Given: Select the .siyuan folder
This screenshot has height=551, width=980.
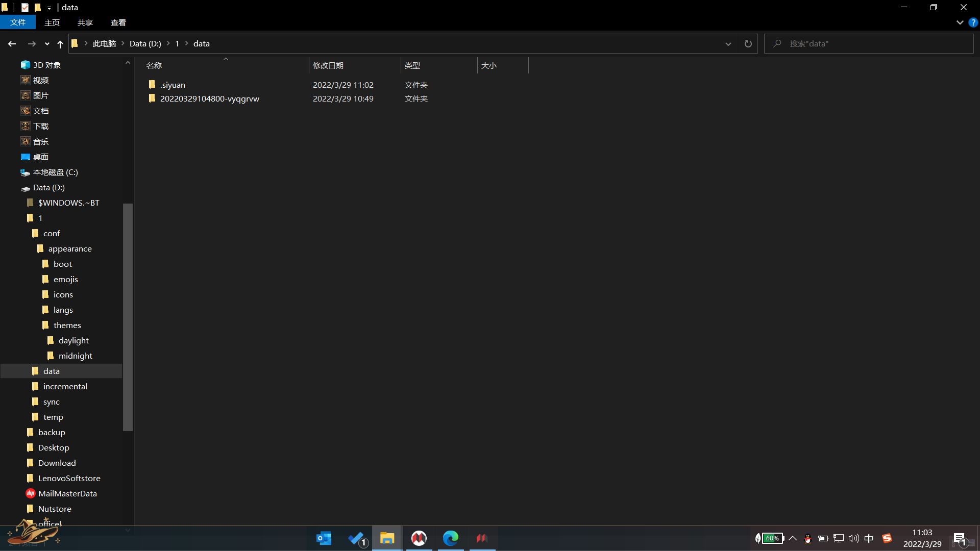Looking at the screenshot, I should 173,85.
